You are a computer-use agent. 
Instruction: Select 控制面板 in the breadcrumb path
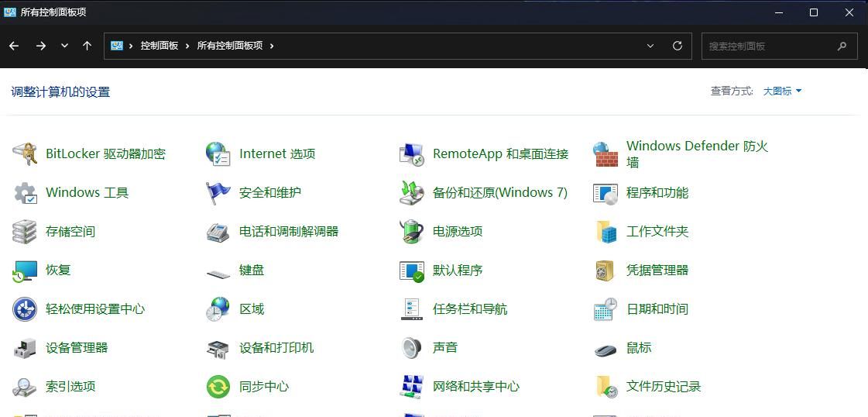click(160, 46)
